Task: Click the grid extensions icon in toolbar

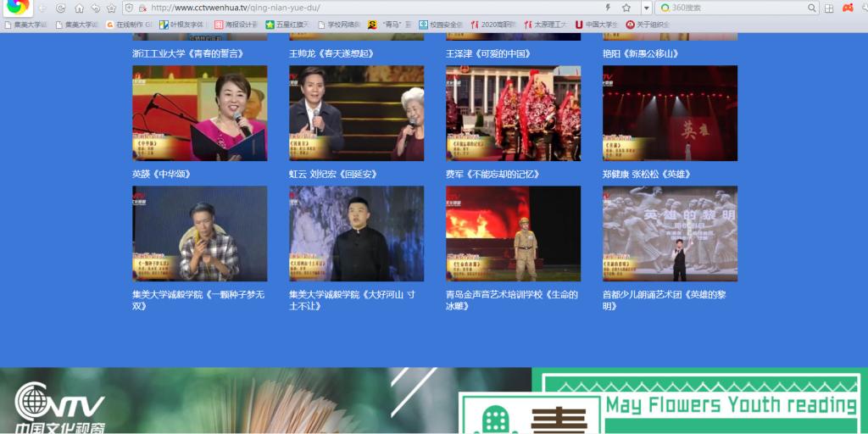Action: [829, 8]
